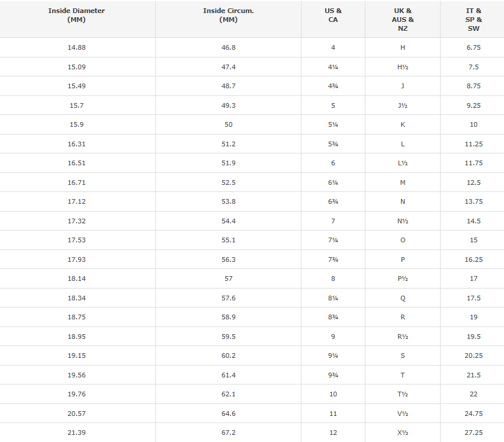Select UK size P½ cell
This screenshot has width=504, height=442.
tap(403, 278)
